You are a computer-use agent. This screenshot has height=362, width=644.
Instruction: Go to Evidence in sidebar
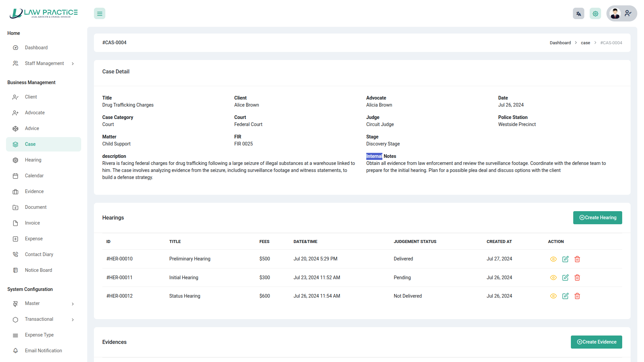[34, 191]
